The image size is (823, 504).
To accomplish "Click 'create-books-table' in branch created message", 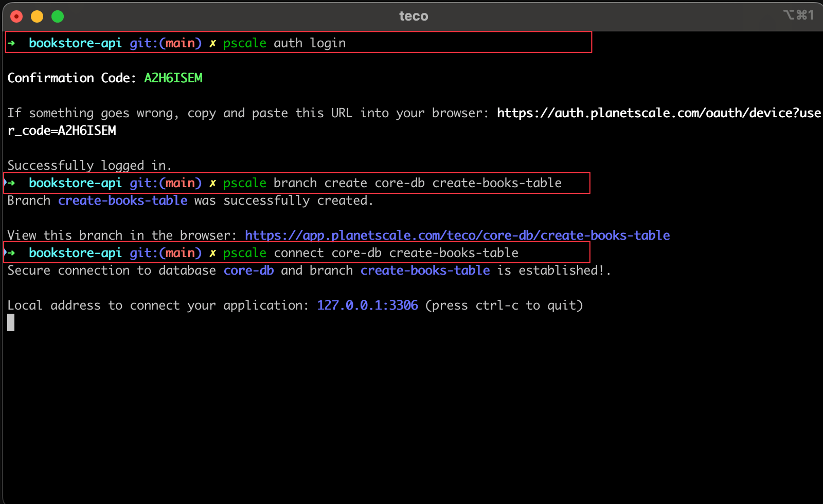I will coord(123,201).
